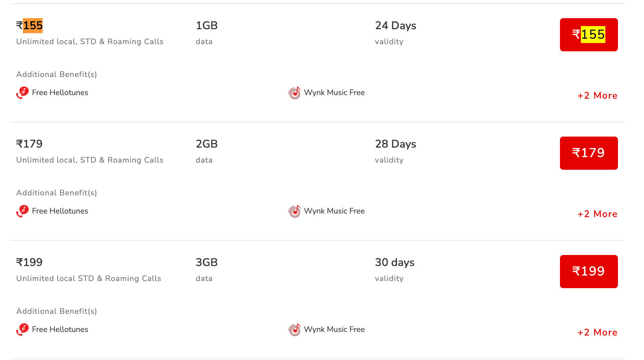Click the 2GB data label
644x360 pixels.
tap(207, 144)
